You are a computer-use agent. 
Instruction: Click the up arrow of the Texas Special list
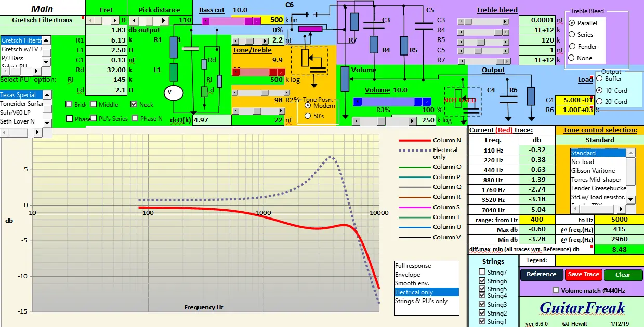pos(46,94)
